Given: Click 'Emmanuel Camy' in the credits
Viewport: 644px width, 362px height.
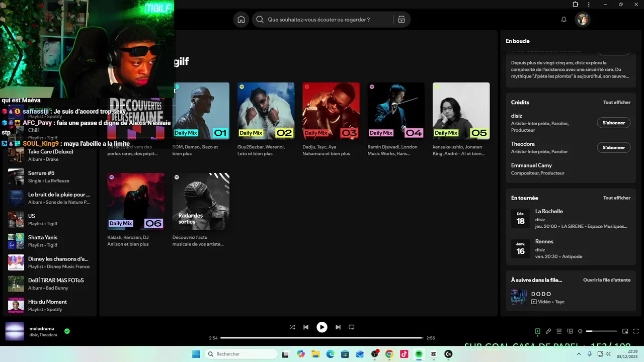Looking at the screenshot, I should click(531, 165).
